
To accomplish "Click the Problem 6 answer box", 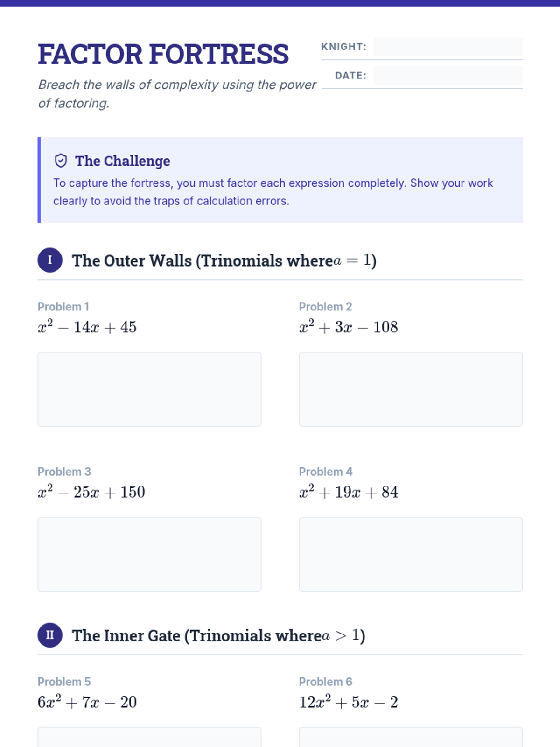I will click(411, 737).
